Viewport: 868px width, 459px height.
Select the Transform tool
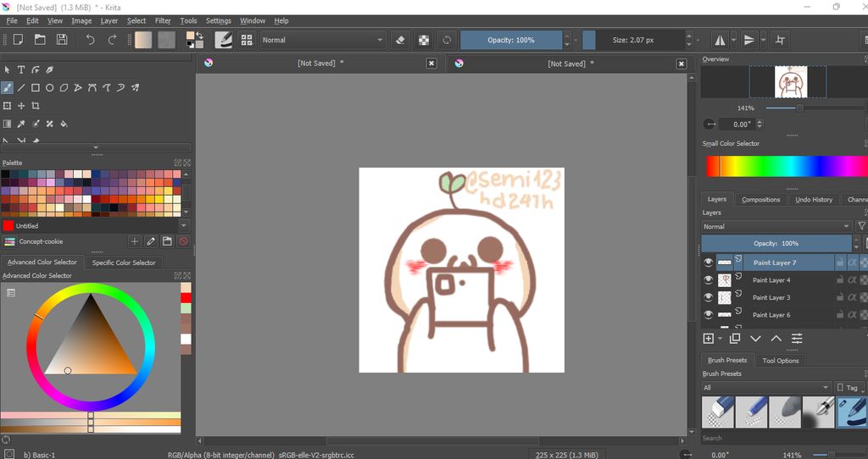7,106
